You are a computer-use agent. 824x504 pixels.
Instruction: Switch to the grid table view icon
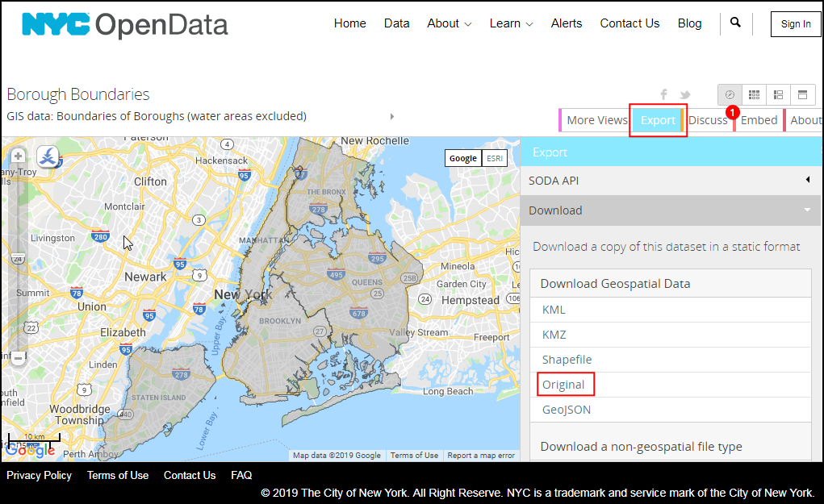pos(754,95)
